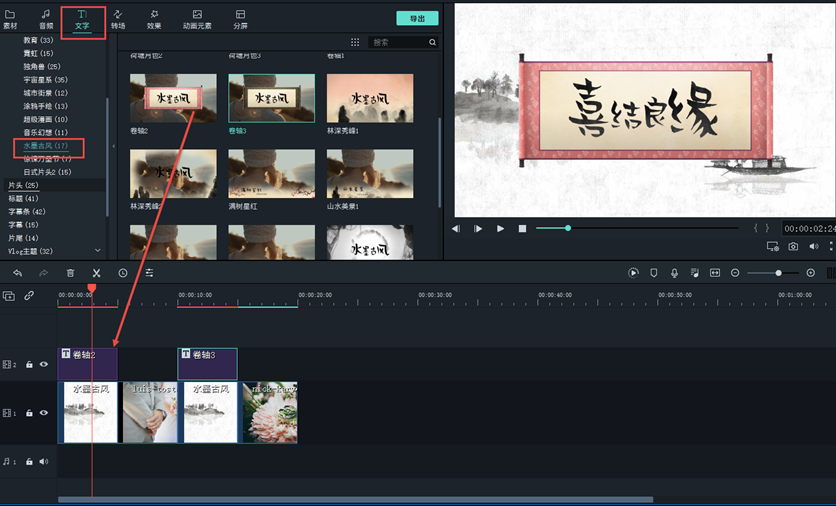
Task: Lock video track 2
Action: pos(29,364)
